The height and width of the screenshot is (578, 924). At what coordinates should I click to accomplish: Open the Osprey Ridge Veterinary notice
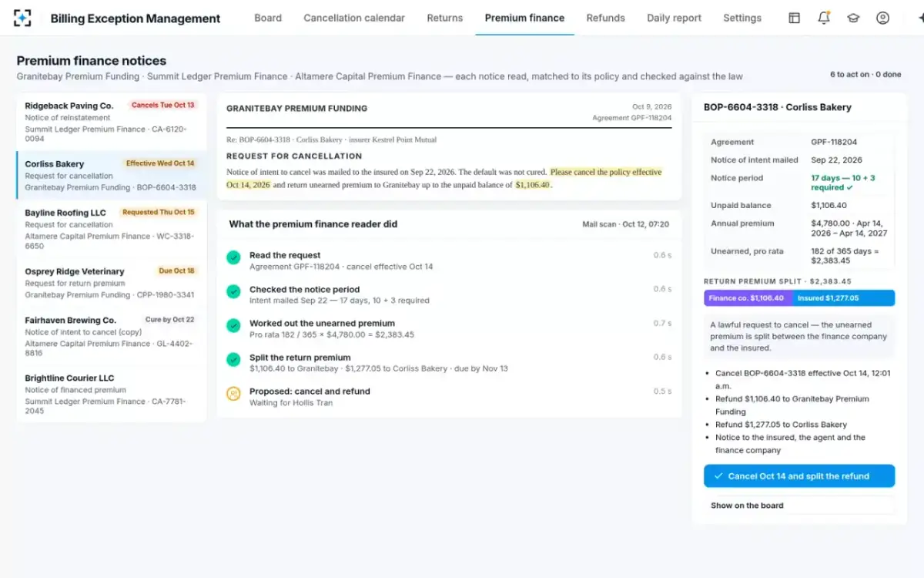coord(112,283)
